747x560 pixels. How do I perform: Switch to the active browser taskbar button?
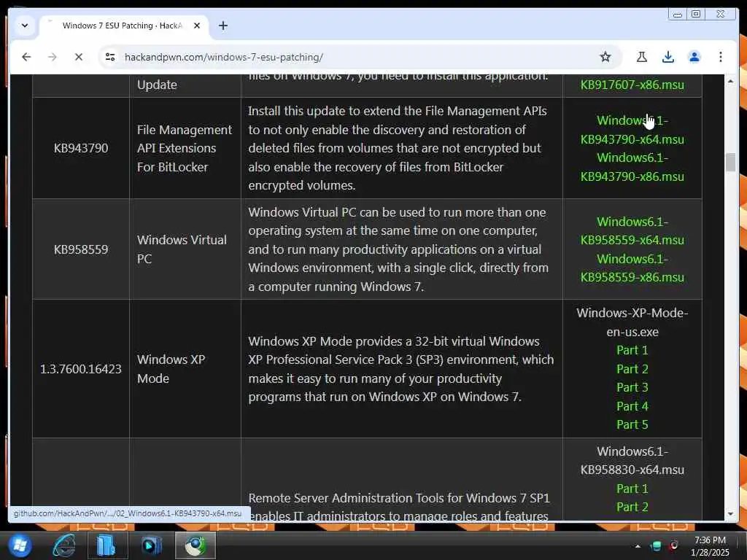click(x=196, y=545)
